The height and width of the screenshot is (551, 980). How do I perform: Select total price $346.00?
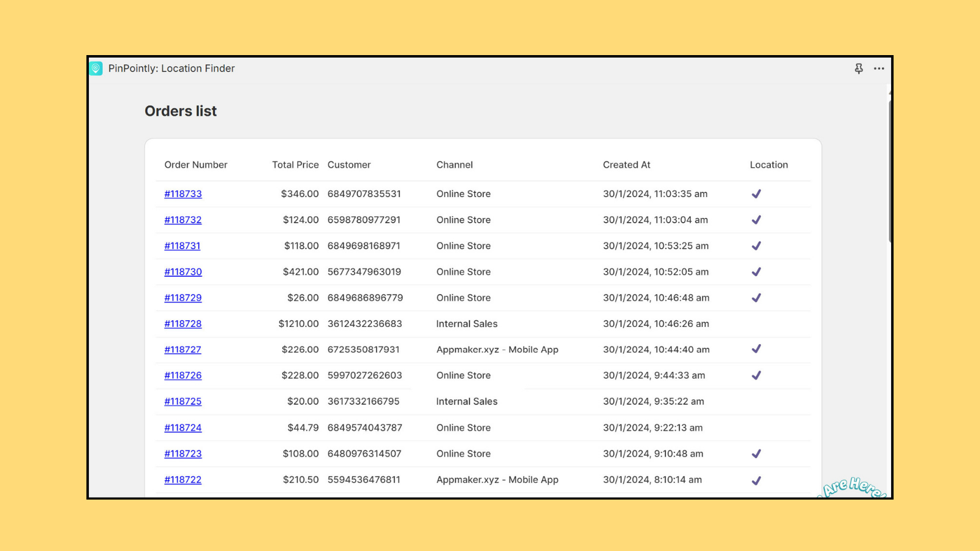coord(300,194)
